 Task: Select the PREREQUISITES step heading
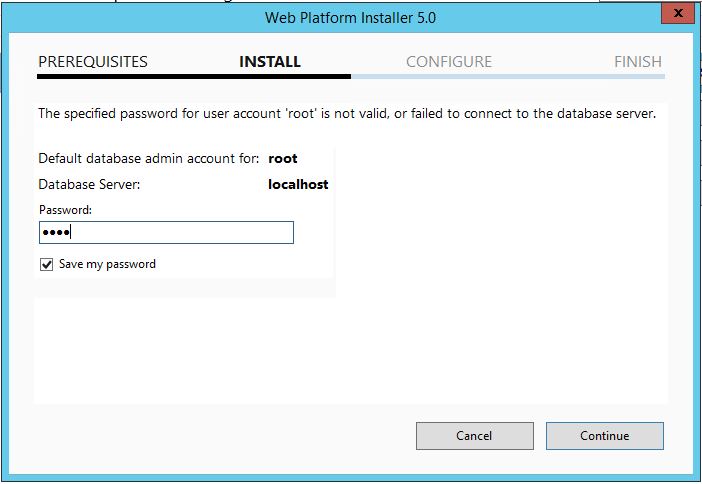(x=92, y=61)
